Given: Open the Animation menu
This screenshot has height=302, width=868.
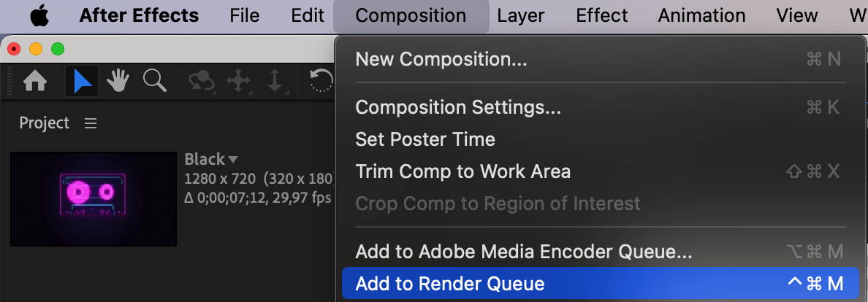Looking at the screenshot, I should point(701,15).
